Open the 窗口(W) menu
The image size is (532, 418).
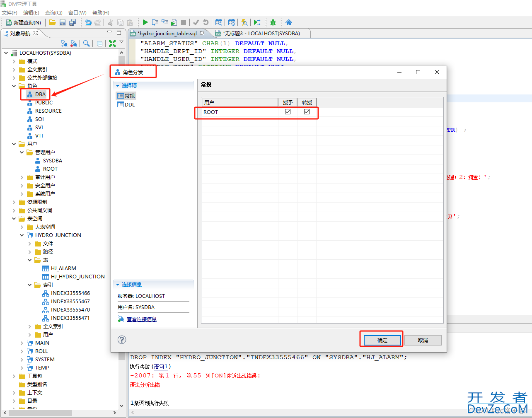coord(77,13)
